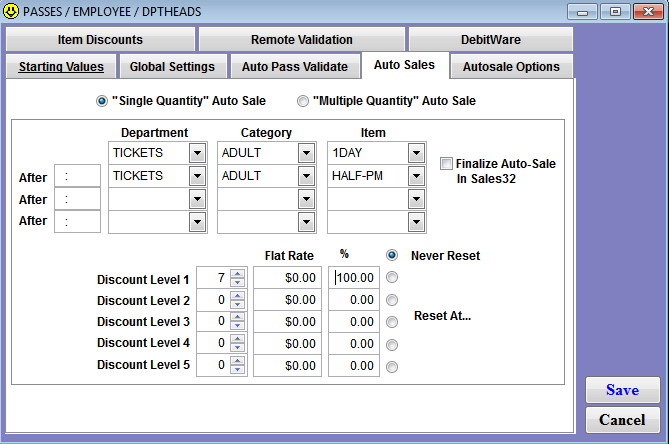This screenshot has width=669, height=444.
Task: Click Discount Level 1 percent field showing 100.00
Action: point(354,278)
